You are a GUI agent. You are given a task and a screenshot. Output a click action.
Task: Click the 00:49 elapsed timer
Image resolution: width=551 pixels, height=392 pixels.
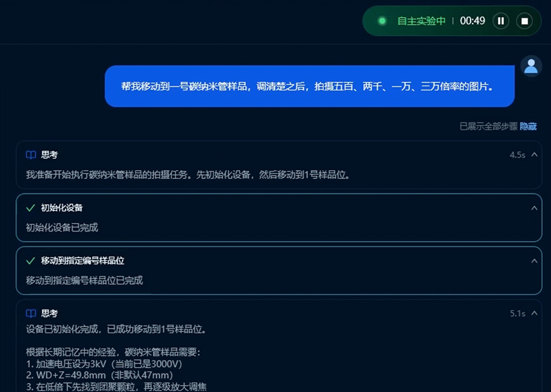[x=472, y=21]
